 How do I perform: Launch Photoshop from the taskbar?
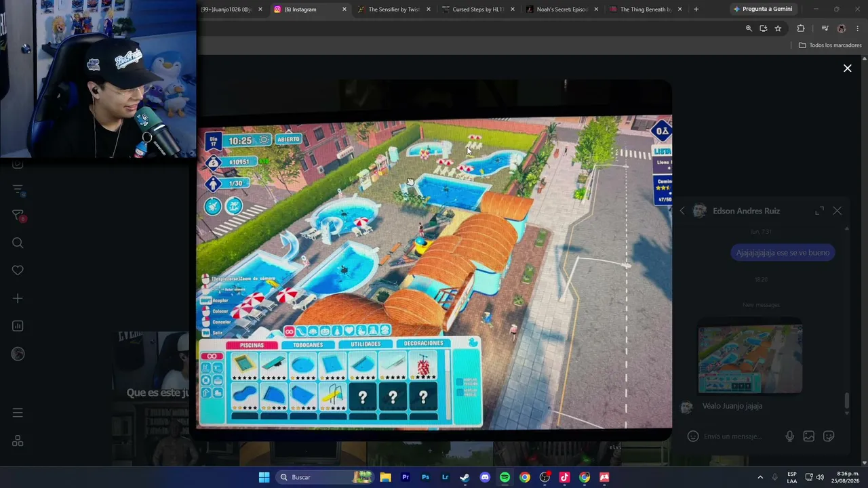click(425, 477)
